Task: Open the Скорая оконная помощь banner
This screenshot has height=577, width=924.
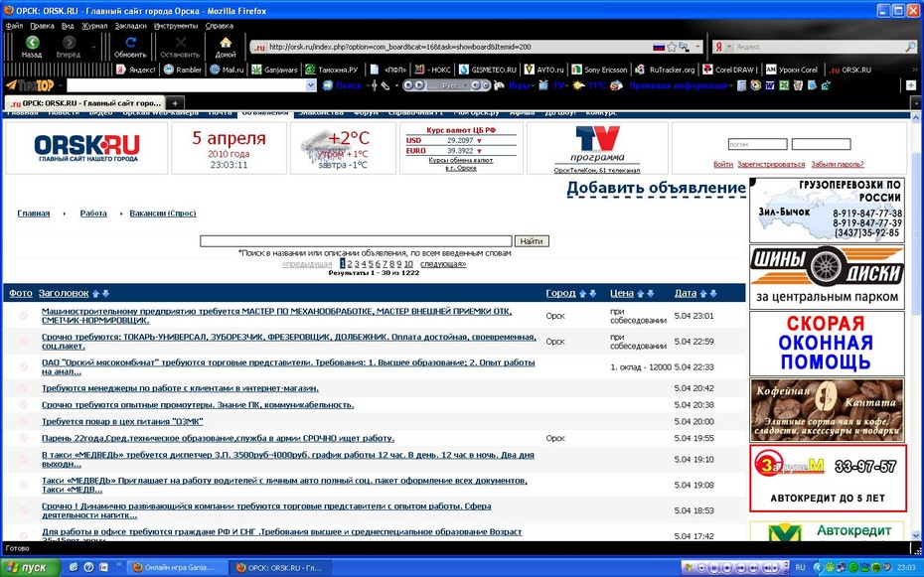Action: (827, 344)
